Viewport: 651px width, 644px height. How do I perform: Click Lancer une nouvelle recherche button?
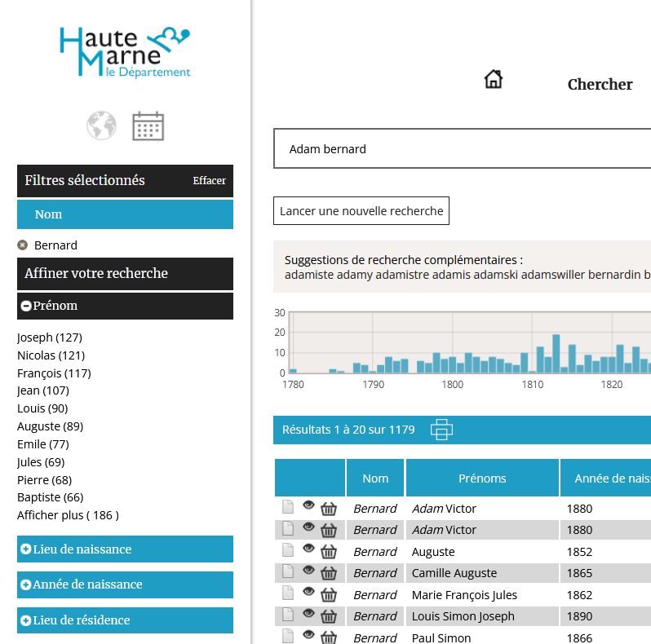click(361, 211)
